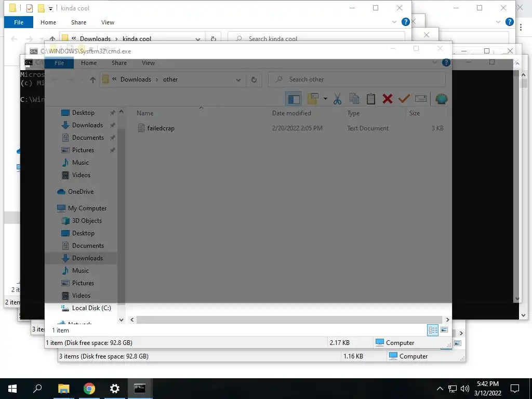
Task: Open the View tab in 'other' window
Action: click(148, 63)
